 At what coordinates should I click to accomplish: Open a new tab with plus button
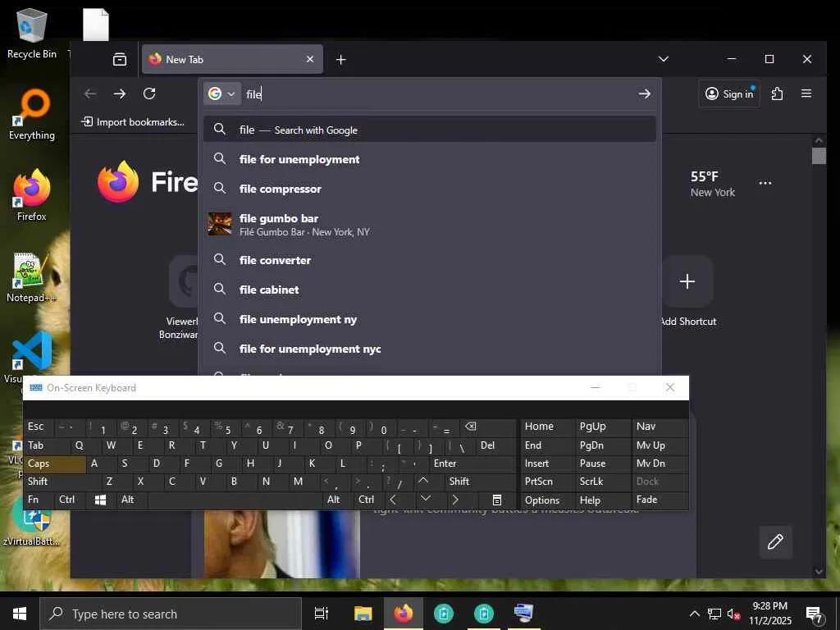[340, 59]
